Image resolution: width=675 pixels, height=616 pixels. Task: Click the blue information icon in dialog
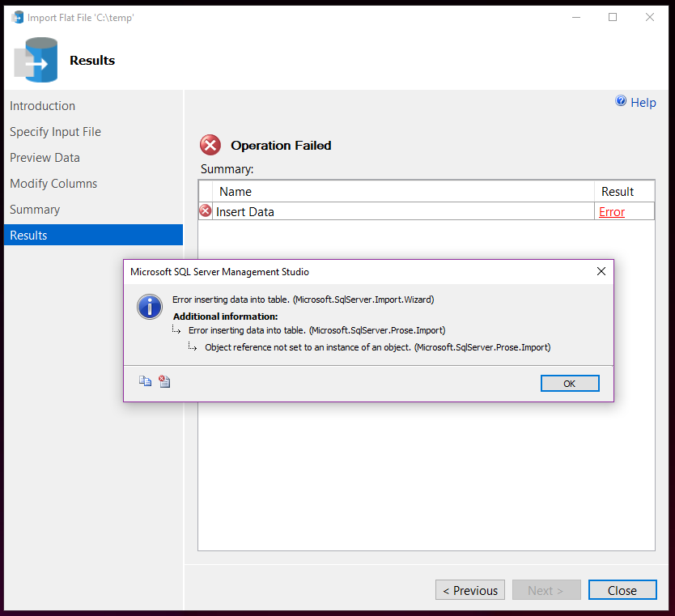click(150, 307)
